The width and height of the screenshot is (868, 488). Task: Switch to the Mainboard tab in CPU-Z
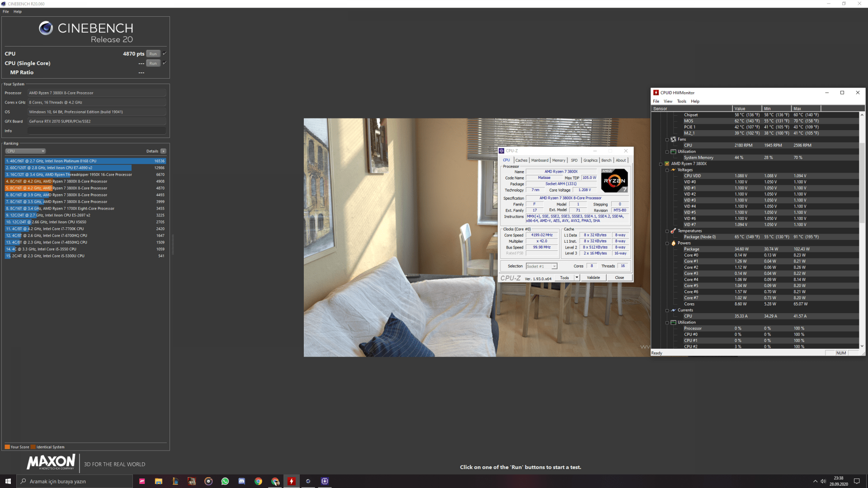tap(539, 160)
